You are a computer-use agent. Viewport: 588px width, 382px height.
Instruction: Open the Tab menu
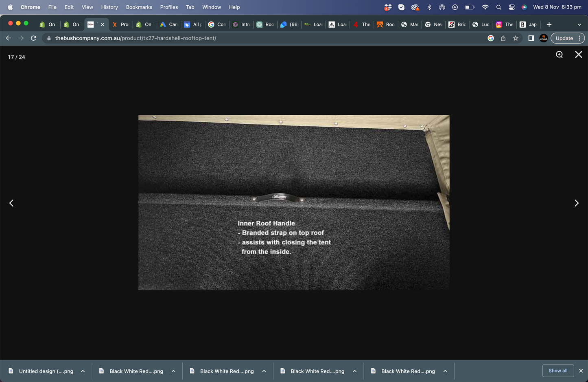click(x=190, y=7)
